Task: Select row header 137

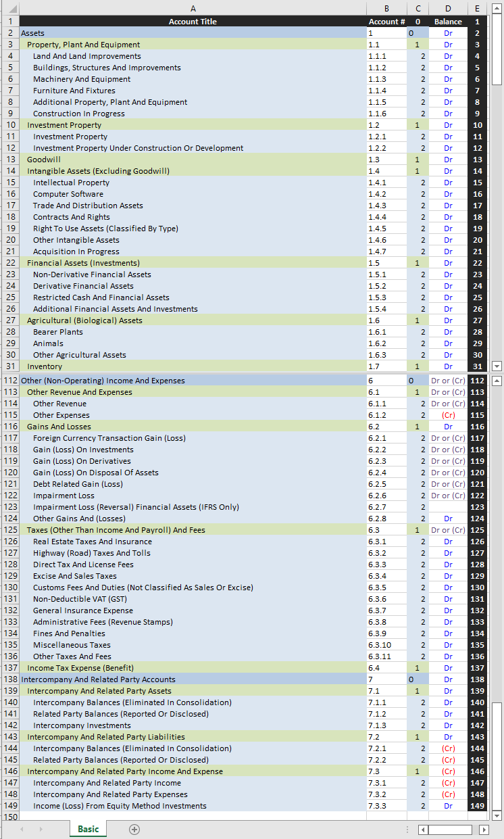Action: pyautogui.click(x=9, y=668)
